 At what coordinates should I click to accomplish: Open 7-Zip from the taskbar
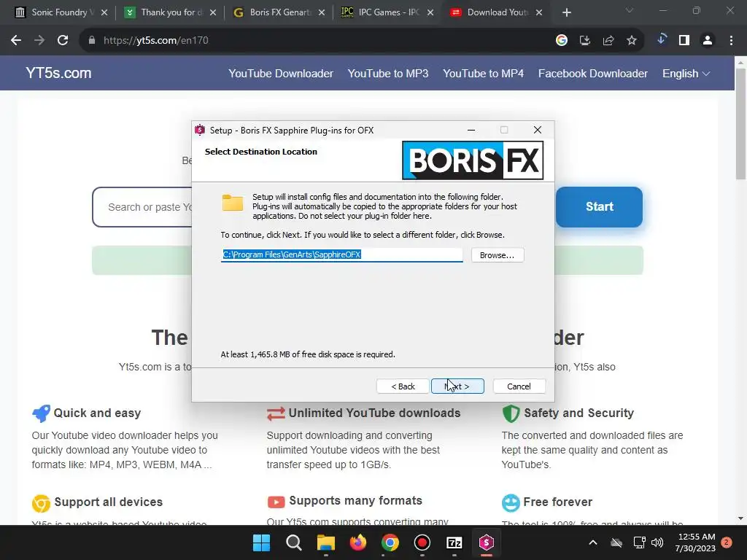[454, 542]
